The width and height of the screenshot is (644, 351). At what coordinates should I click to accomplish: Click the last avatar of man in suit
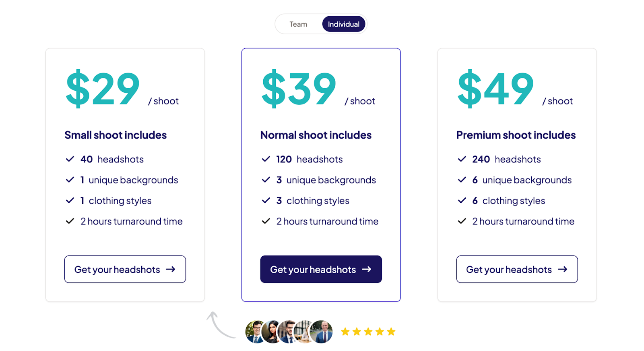pos(322,332)
